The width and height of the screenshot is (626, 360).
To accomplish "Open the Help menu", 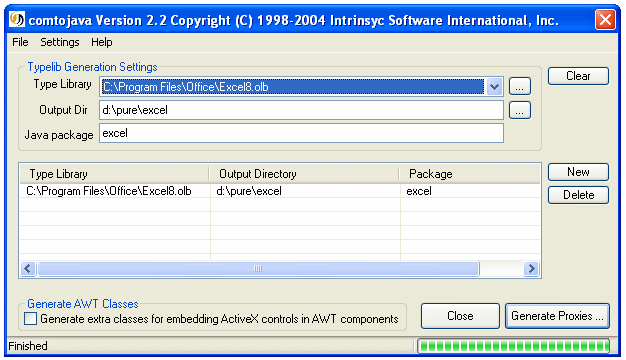I will click(102, 42).
